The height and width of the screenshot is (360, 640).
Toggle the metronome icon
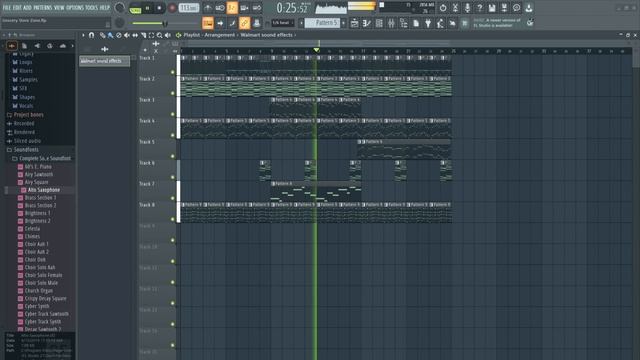[207, 8]
